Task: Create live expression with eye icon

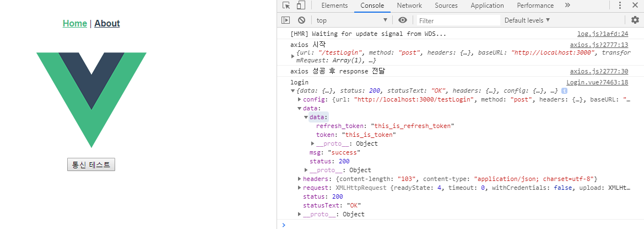Action: pyautogui.click(x=403, y=20)
